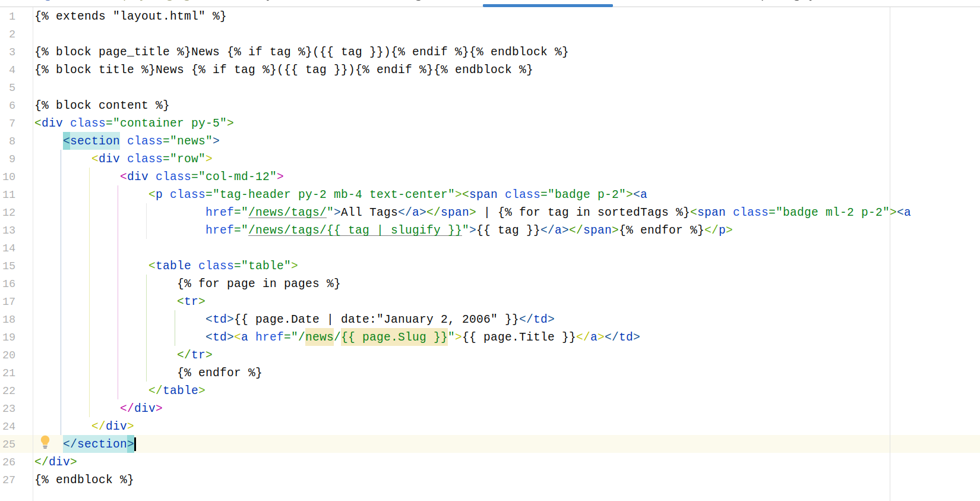Click line number 27 in the gutter
The image size is (980, 501).
click(9, 480)
